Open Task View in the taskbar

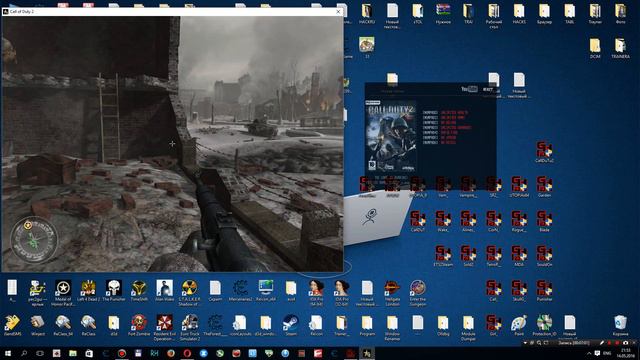pos(40,353)
